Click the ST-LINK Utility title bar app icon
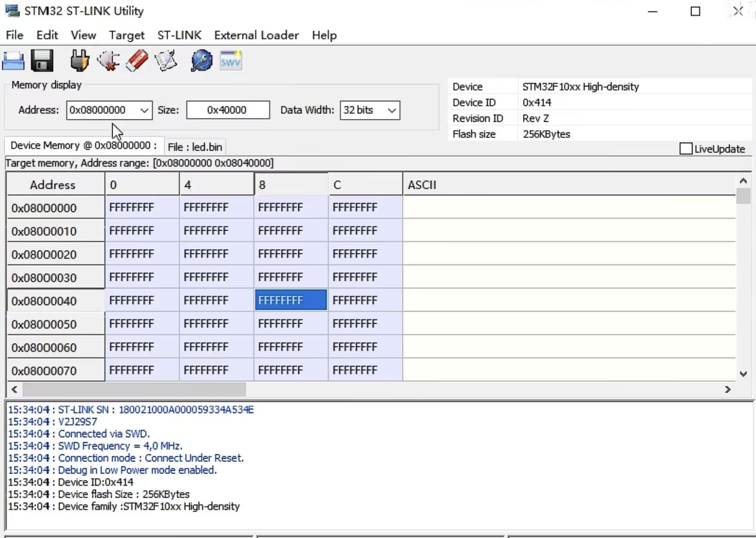The image size is (756, 538). [x=12, y=10]
